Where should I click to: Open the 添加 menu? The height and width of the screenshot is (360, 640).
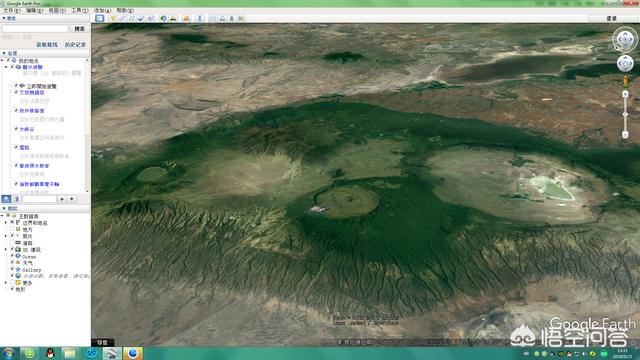102,10
